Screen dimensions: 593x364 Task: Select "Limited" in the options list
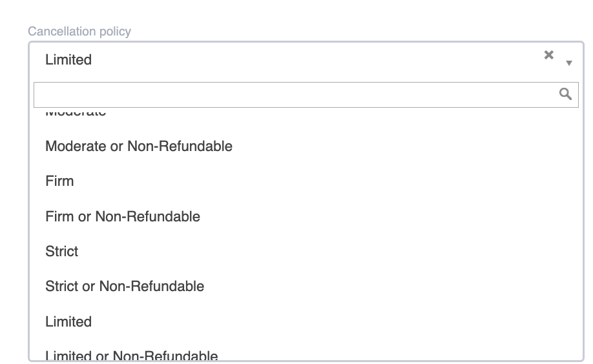68,321
